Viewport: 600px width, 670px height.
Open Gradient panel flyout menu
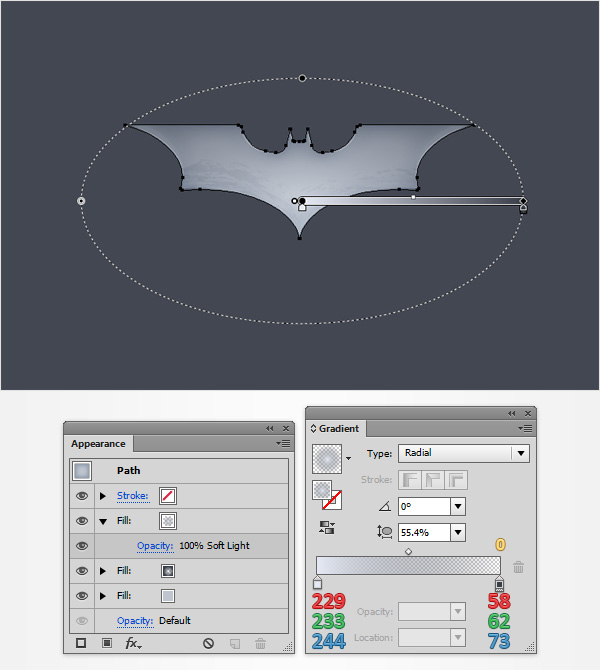click(525, 428)
